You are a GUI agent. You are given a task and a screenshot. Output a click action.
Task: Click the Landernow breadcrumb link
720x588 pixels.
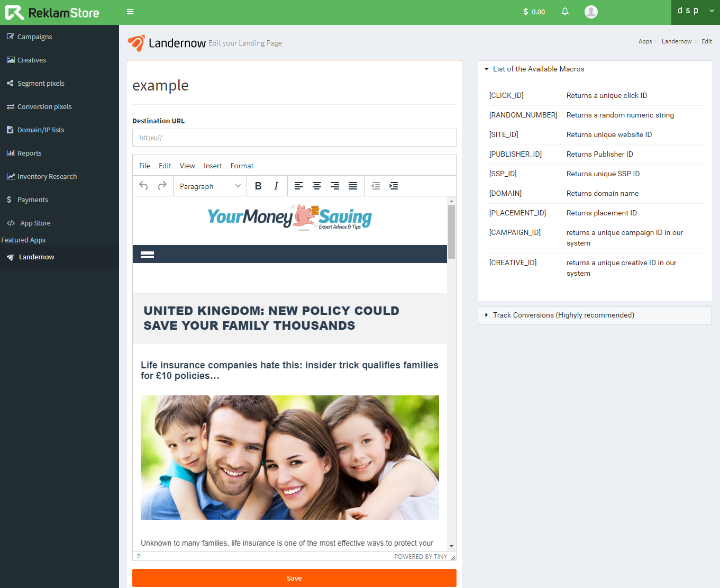(677, 41)
